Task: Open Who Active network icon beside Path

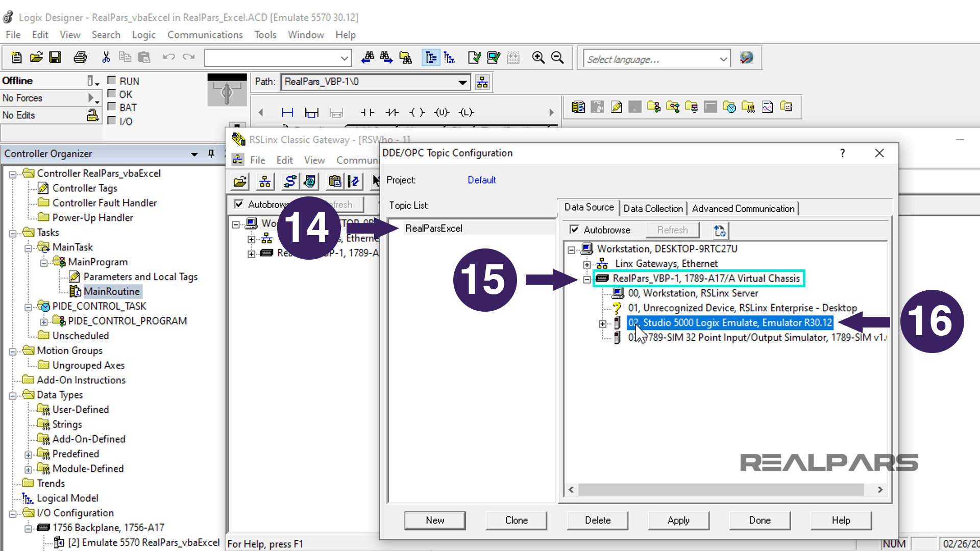Action: click(482, 82)
